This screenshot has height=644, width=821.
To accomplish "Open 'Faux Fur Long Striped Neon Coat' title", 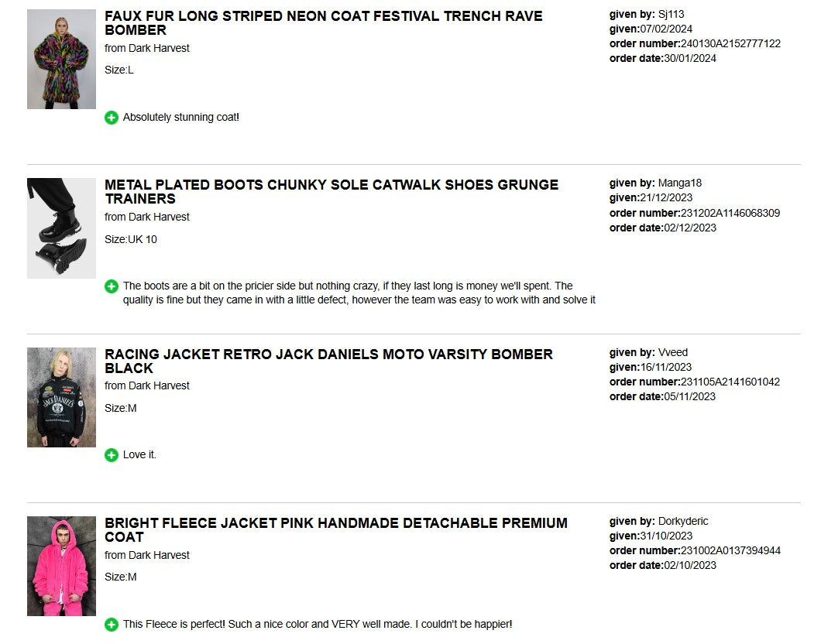I will pos(324,23).
